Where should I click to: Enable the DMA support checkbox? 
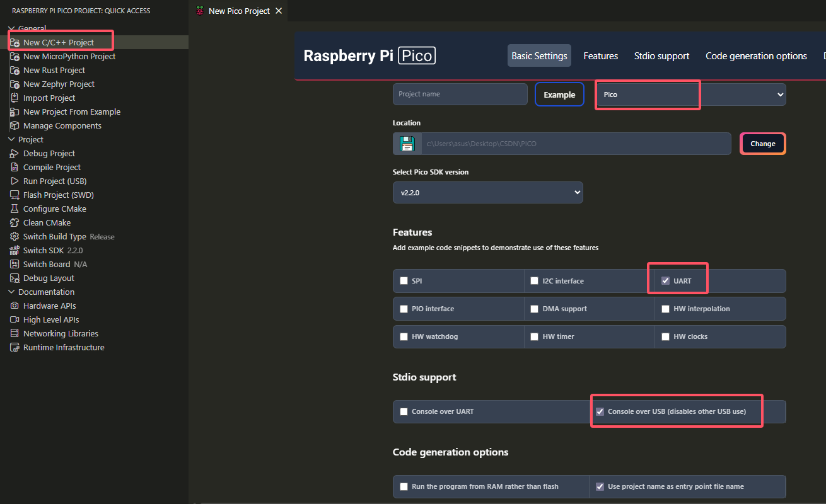(x=535, y=309)
